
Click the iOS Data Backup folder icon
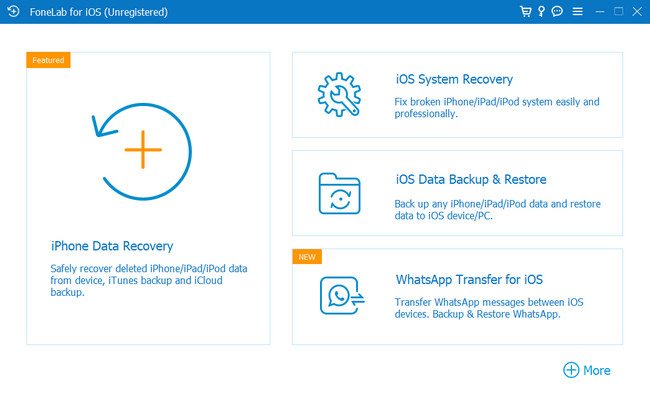tap(340, 194)
